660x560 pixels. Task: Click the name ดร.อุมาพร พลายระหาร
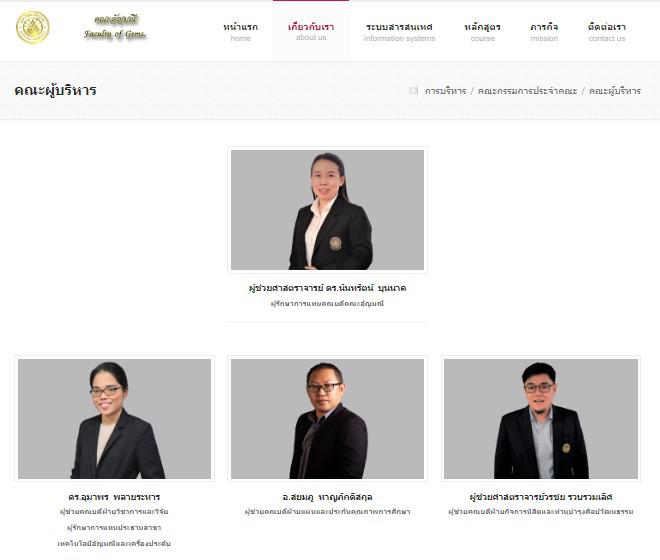tap(114, 497)
